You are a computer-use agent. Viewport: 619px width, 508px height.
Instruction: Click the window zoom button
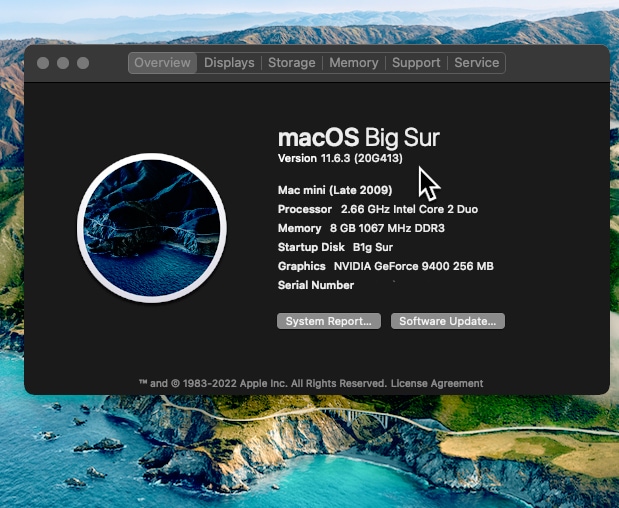(83, 63)
